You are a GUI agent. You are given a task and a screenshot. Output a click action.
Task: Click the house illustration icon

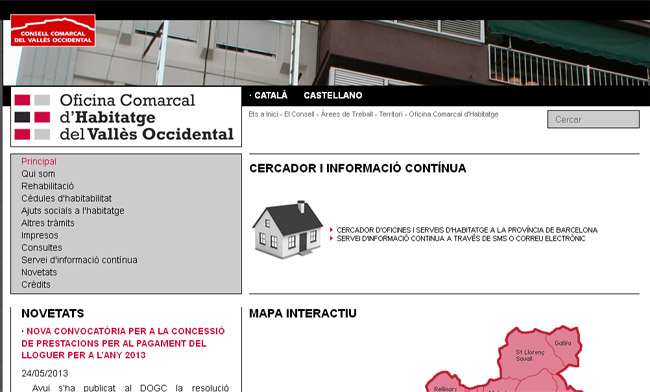coord(288,230)
